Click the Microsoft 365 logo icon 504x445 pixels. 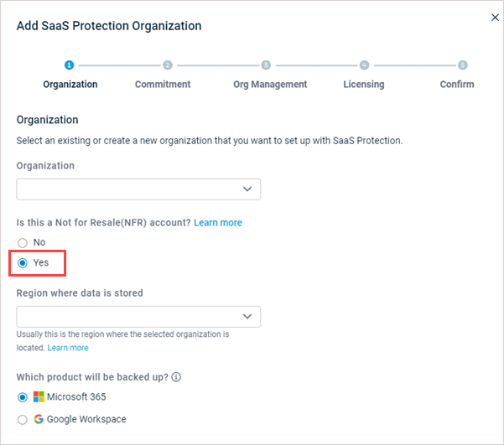click(39, 396)
